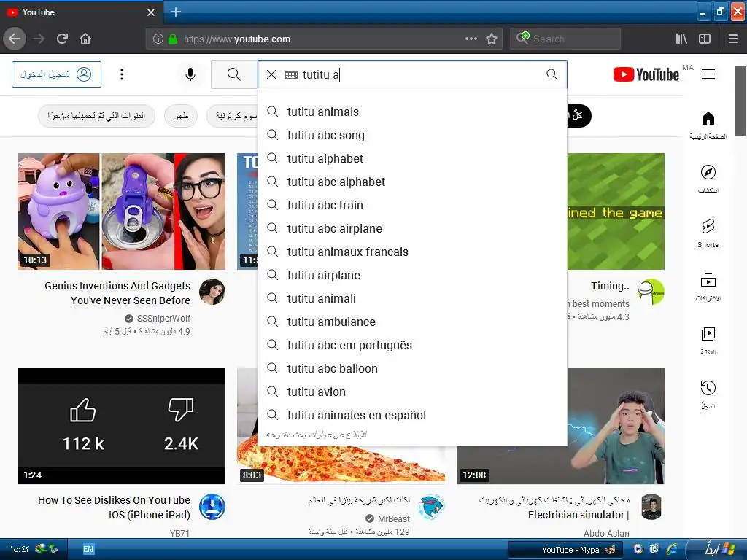This screenshot has width=747, height=560.
Task: Click the browser back arrow button
Action: pos(15,39)
